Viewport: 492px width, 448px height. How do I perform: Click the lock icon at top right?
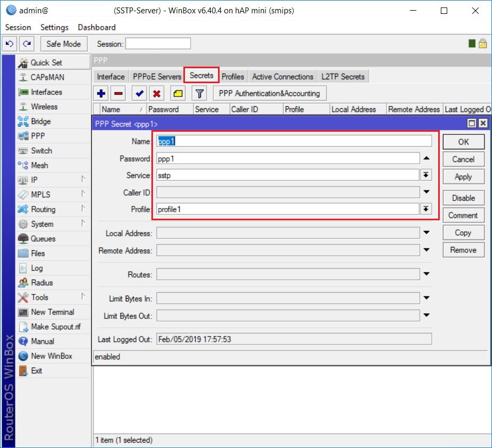(482, 44)
